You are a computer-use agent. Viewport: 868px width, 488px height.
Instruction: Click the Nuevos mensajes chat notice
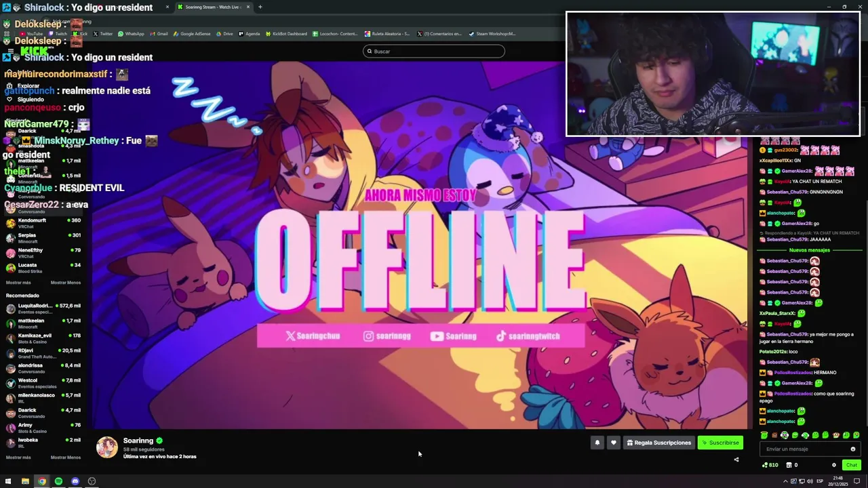(x=810, y=250)
